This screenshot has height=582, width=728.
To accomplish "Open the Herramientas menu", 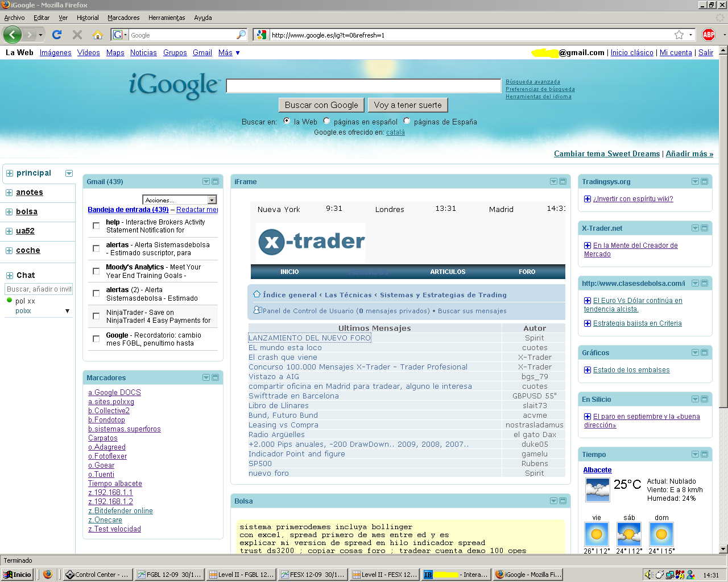I will (x=167, y=18).
